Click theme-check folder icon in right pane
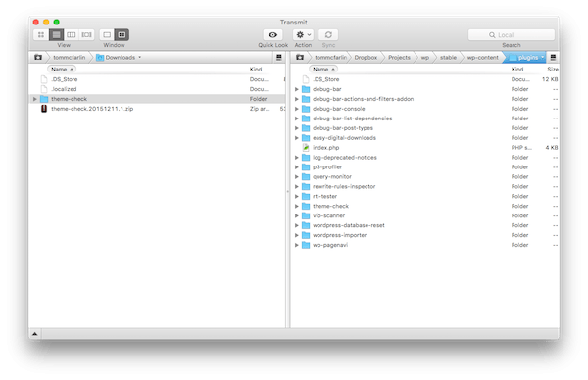The image size is (588, 380). click(x=306, y=206)
